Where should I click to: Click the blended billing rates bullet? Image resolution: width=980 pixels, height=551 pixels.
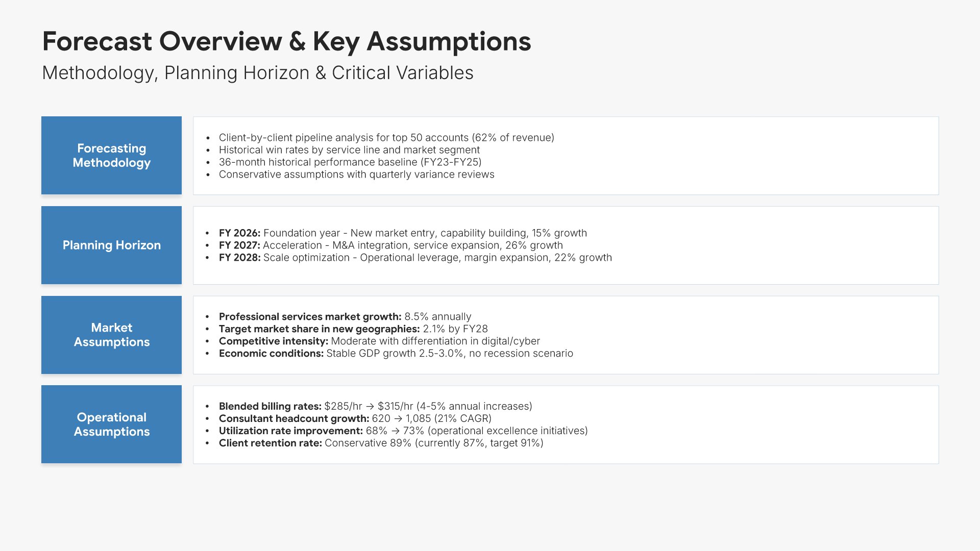click(x=375, y=407)
